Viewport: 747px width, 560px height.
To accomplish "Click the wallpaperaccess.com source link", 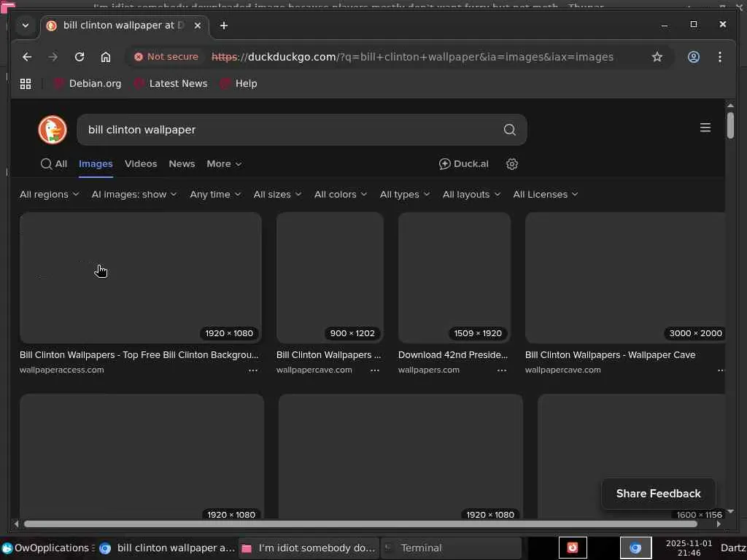I will (61, 370).
